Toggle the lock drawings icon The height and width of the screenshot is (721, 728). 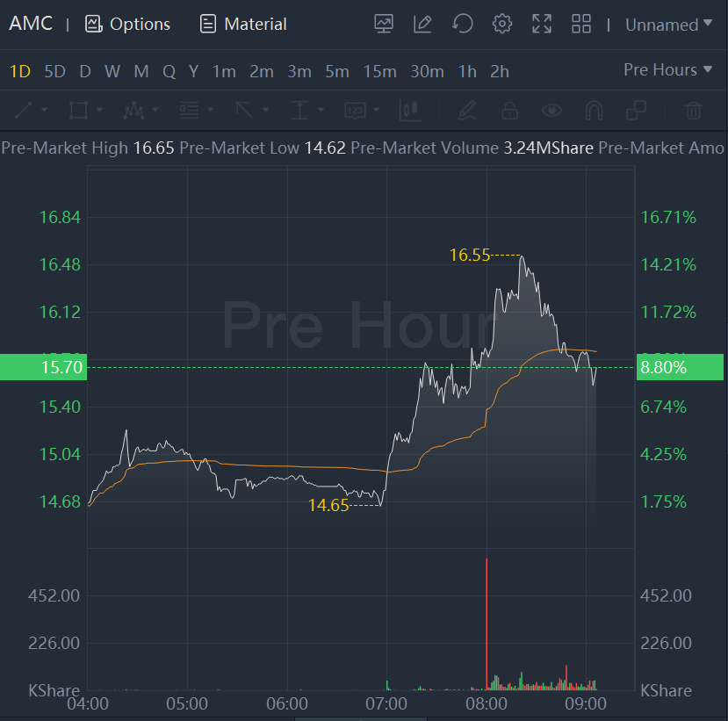coord(510,111)
